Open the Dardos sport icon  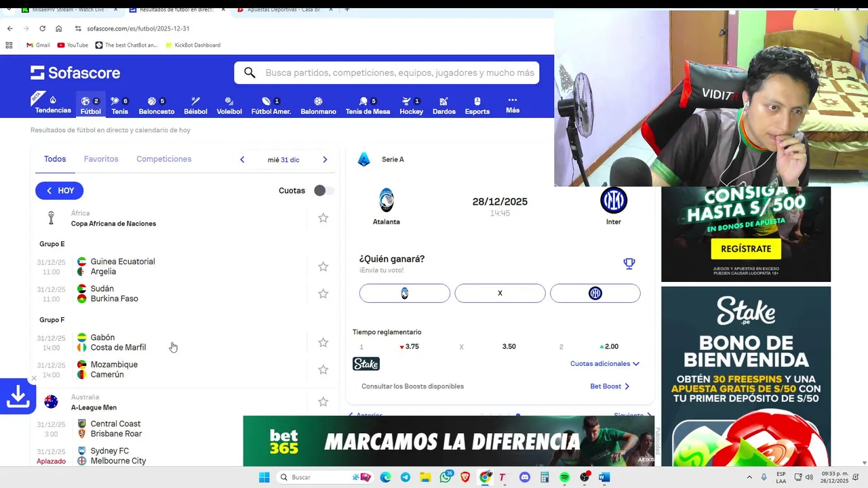[444, 104]
